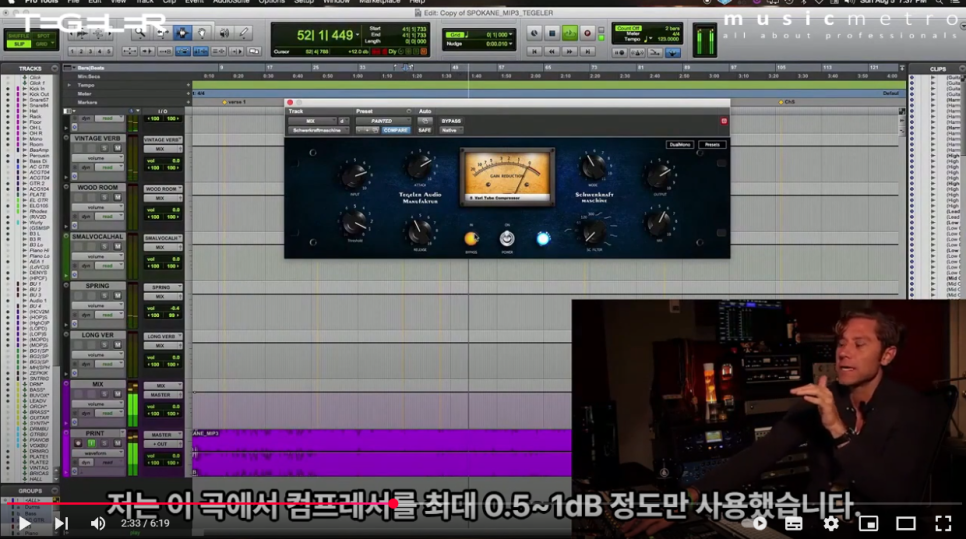Open the TRACKS list dropdown menu
Image resolution: width=966 pixels, height=539 pixels.
pyautogui.click(x=55, y=68)
